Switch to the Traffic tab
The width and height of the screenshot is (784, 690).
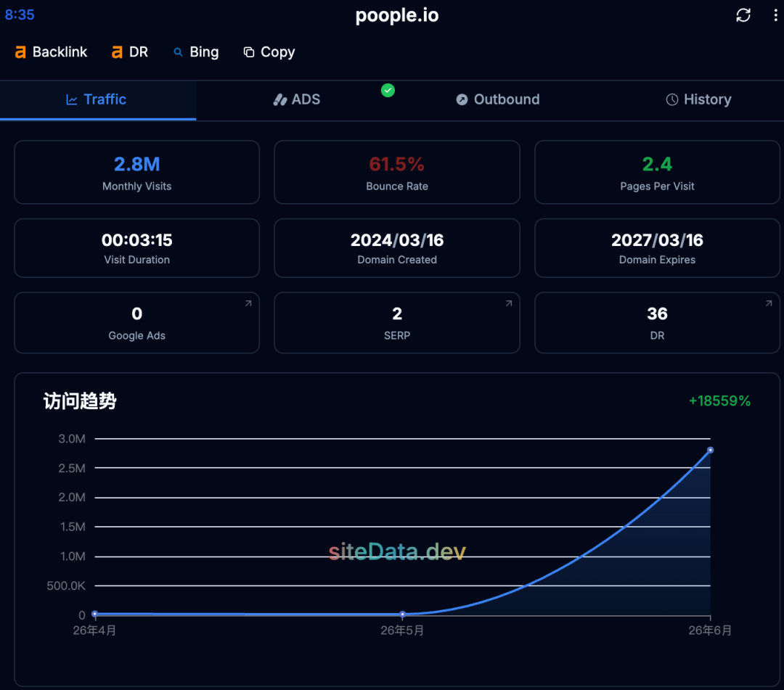click(x=97, y=99)
